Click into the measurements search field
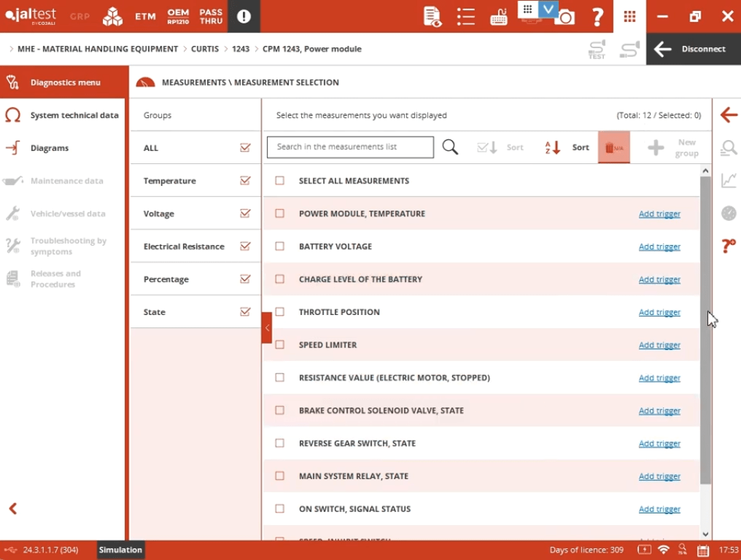The image size is (741, 560). coord(350,147)
